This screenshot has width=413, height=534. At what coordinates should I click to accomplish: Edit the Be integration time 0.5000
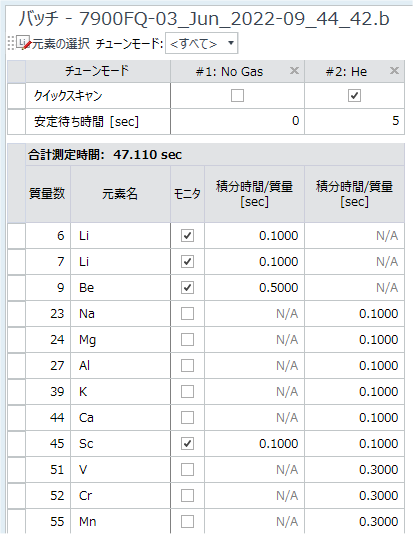point(254,288)
